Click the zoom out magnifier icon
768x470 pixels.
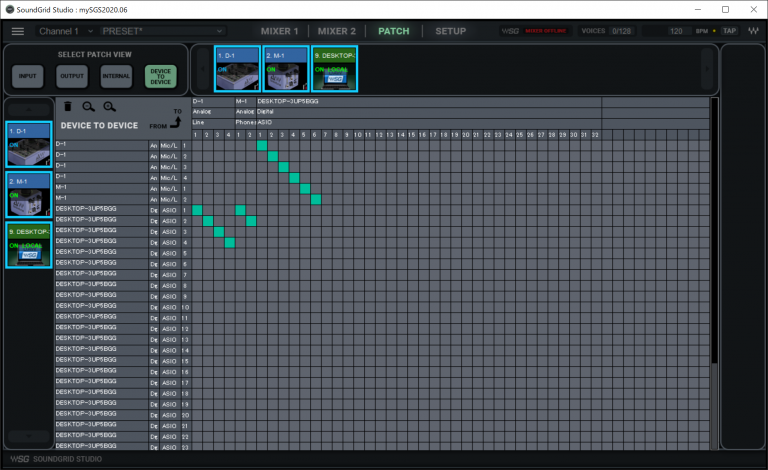88,106
